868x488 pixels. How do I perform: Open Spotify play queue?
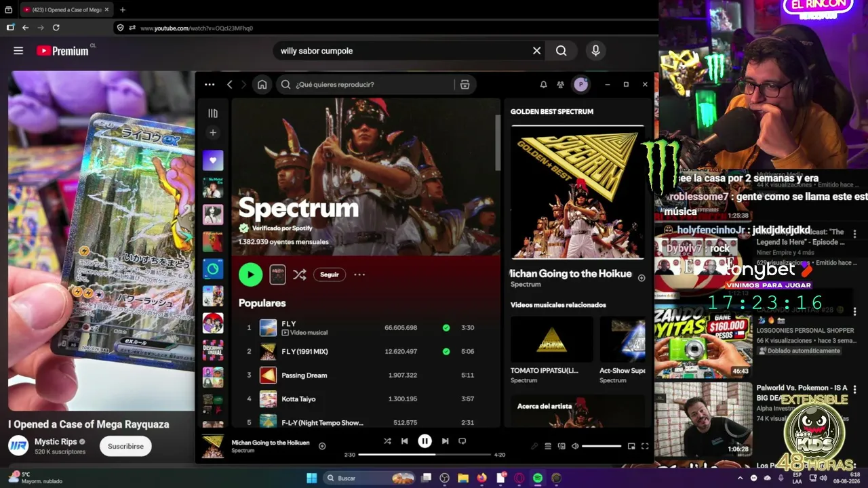pos(549,446)
